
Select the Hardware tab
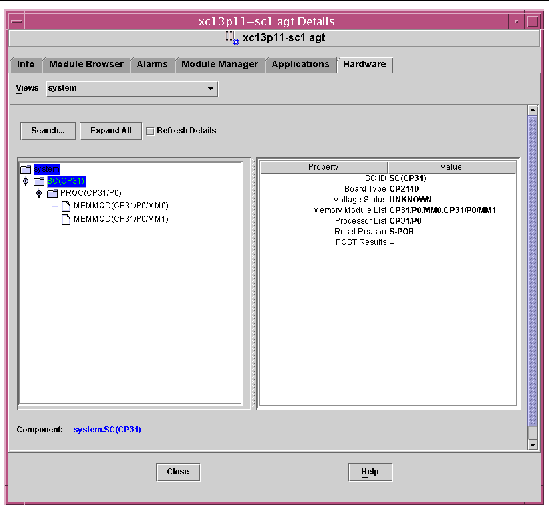pyautogui.click(x=364, y=64)
